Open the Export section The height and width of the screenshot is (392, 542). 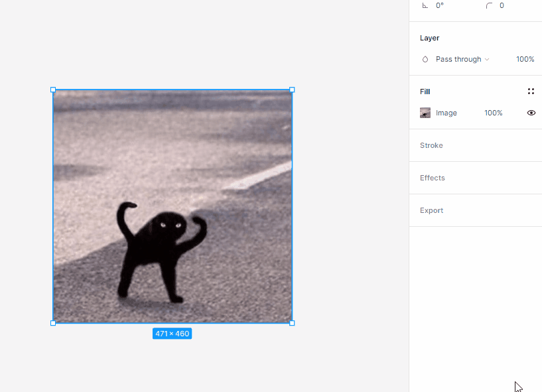(431, 210)
